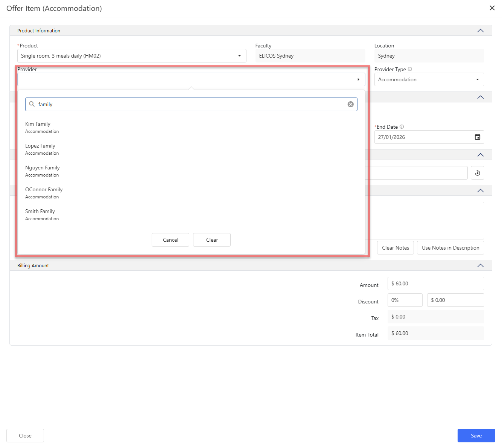Viewport: 502px width, 448px height.
Task: Click the Amount input field
Action: 435,283
